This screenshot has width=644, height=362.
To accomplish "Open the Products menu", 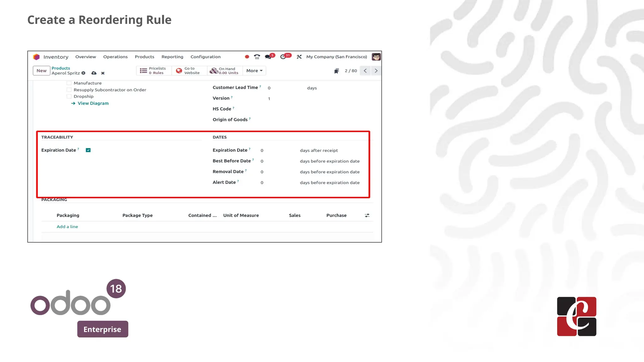I will point(145,57).
